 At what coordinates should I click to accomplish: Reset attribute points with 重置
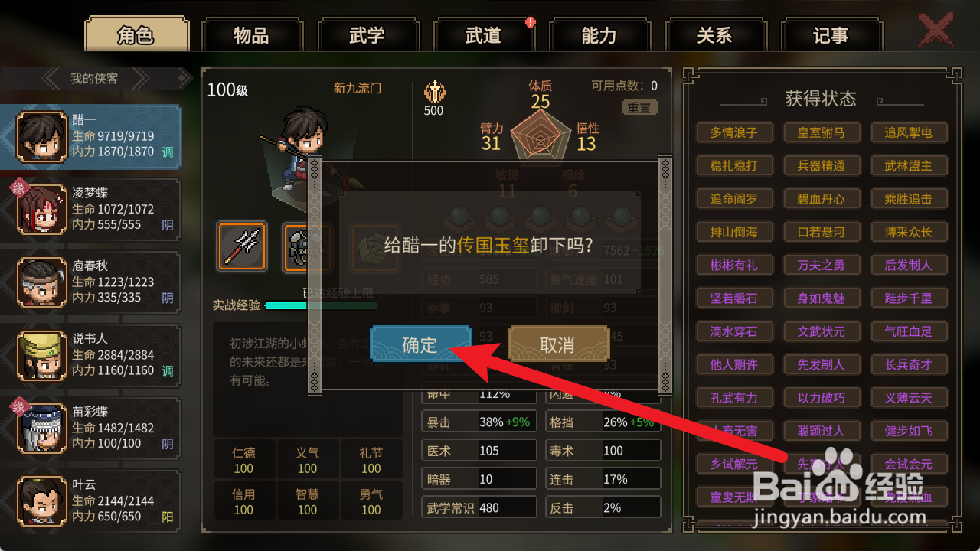coord(640,108)
